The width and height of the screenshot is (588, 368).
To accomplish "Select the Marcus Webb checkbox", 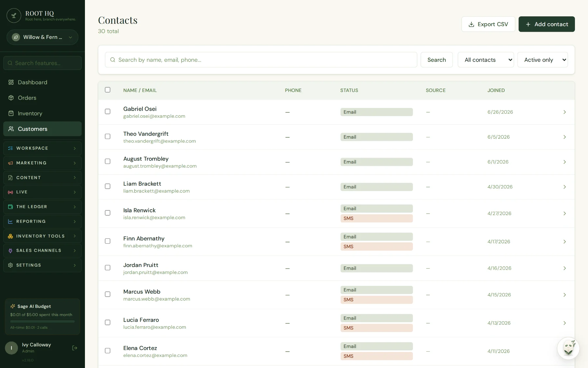I will point(107,294).
